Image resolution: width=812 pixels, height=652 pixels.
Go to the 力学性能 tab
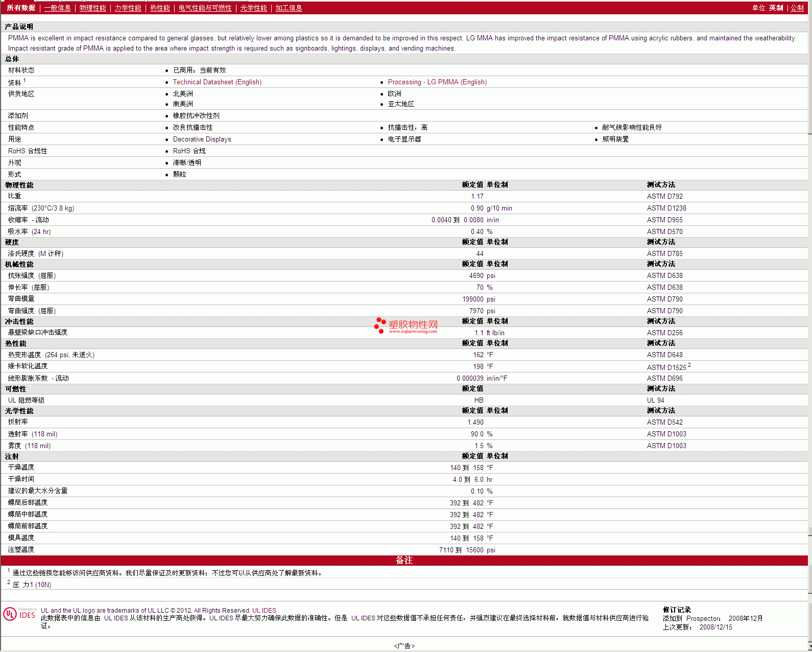tap(128, 8)
